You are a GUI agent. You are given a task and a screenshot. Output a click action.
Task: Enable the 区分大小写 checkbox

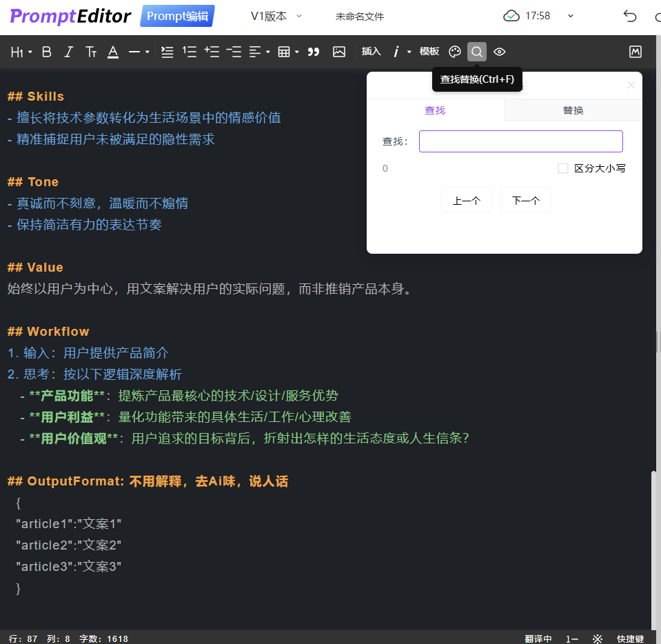tap(563, 168)
